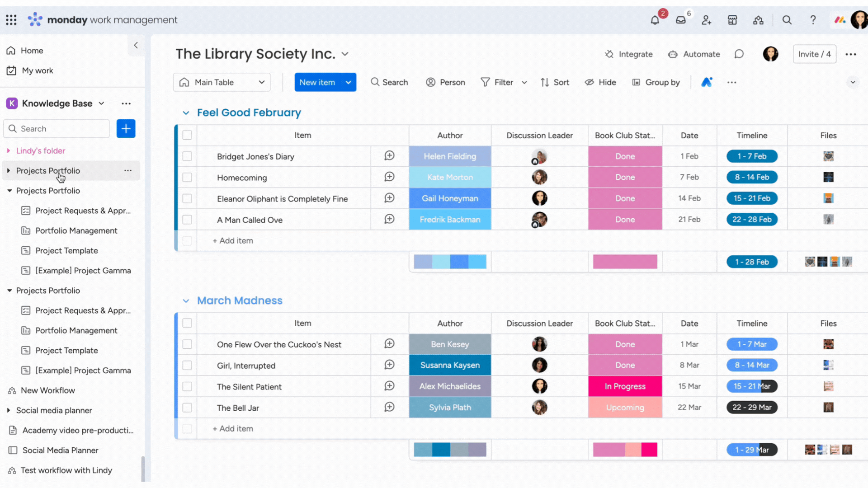Expand Lindy's folder

click(8, 150)
